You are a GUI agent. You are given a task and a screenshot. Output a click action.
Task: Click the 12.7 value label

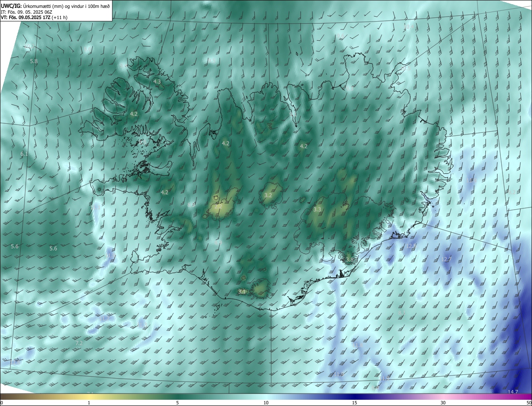coord(446,259)
